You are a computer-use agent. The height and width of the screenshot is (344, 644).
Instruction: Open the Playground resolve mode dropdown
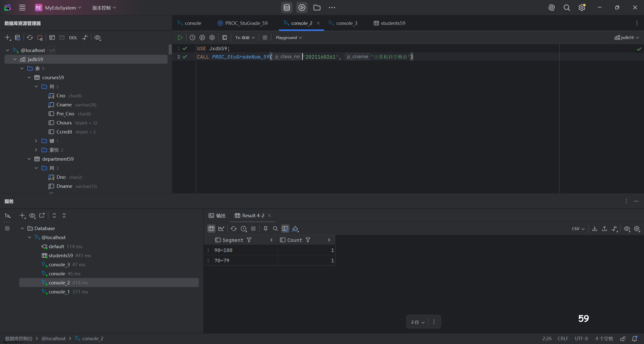coord(289,37)
